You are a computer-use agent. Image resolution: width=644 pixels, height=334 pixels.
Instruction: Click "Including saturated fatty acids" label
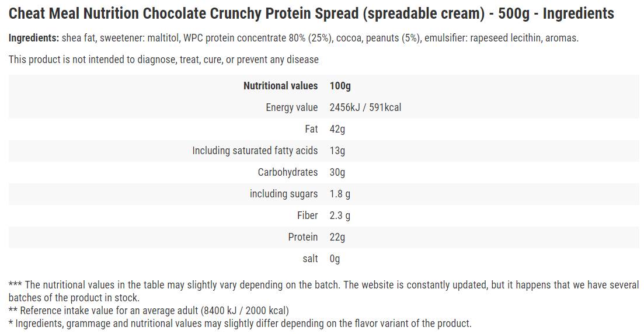tap(255, 151)
